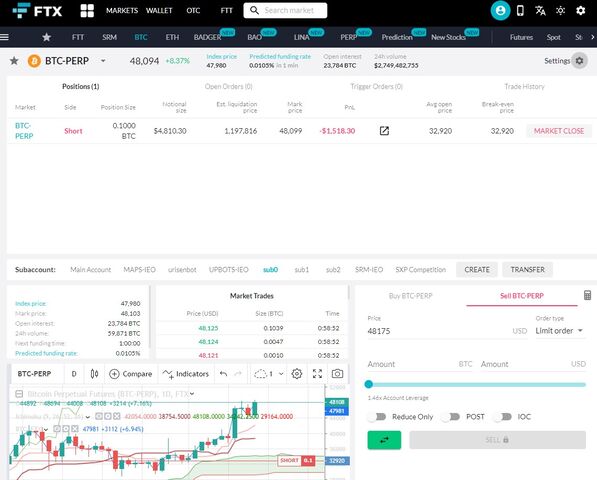Click the SHORT 0.1 position chart marker
The height and width of the screenshot is (480, 597).
297,461
